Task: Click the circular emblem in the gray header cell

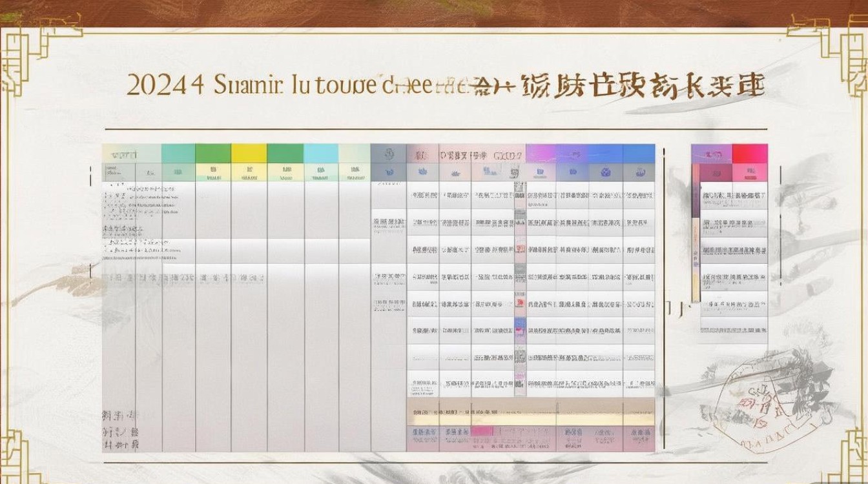Action: (389, 154)
